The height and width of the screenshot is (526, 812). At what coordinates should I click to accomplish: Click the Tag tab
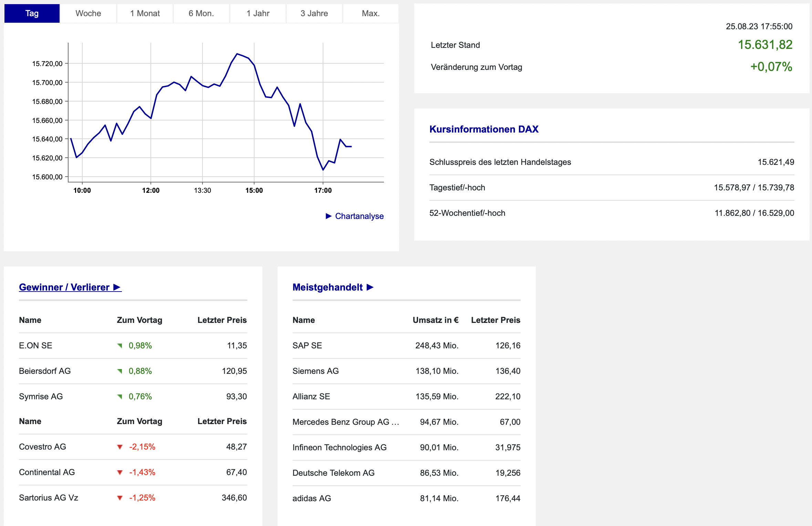point(32,13)
